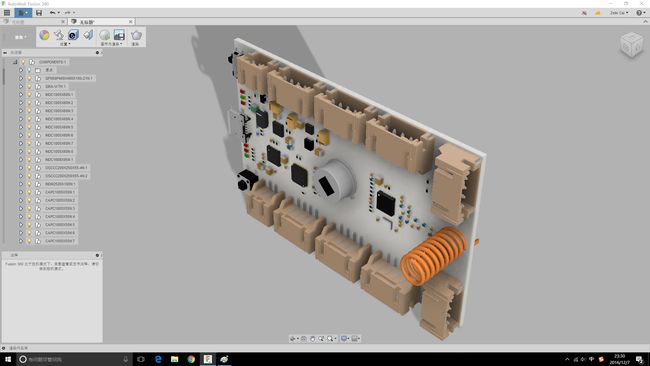Viewport: 650px width, 366px height.
Task: Open Scene Settings lamp tool
Action: click(59, 35)
